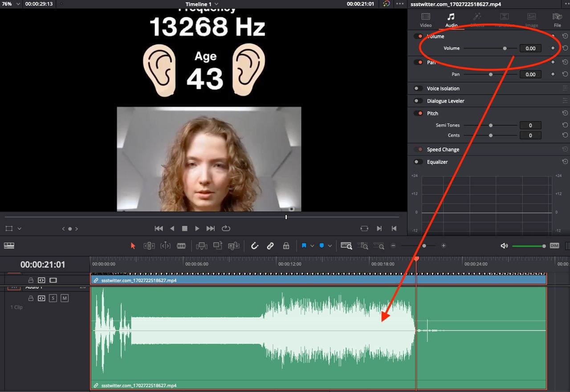Solo Audio 1 track with S
Screen dimensions: 570x392
[x=53, y=298]
